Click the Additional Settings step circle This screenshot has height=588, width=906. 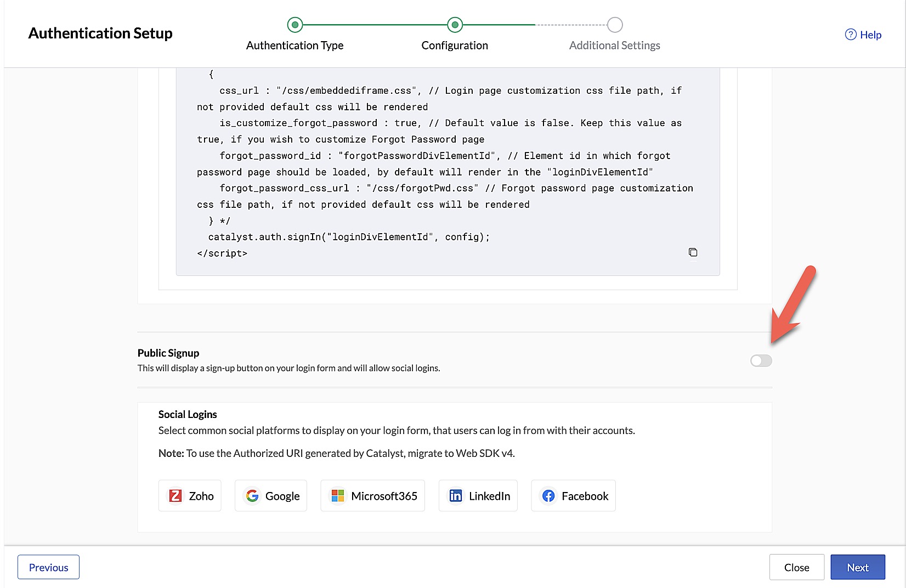[615, 25]
